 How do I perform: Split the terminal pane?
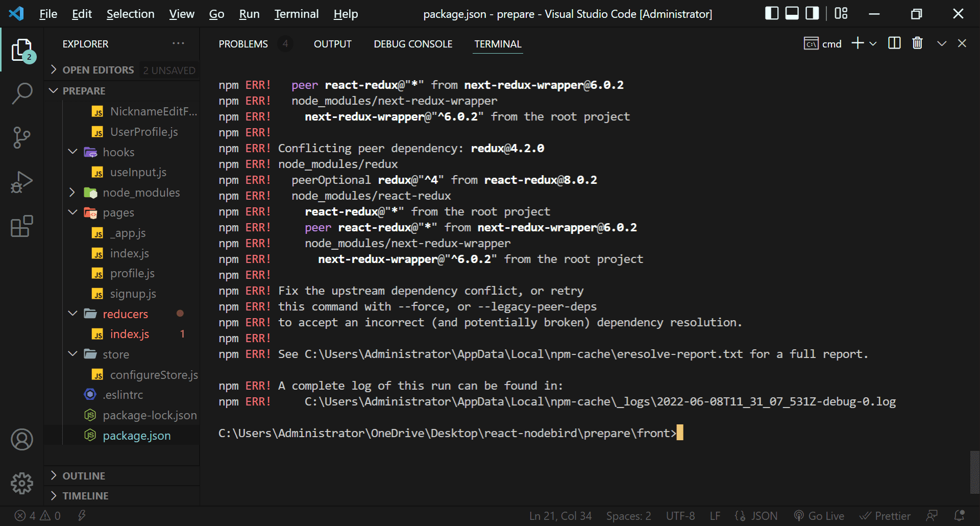click(894, 43)
